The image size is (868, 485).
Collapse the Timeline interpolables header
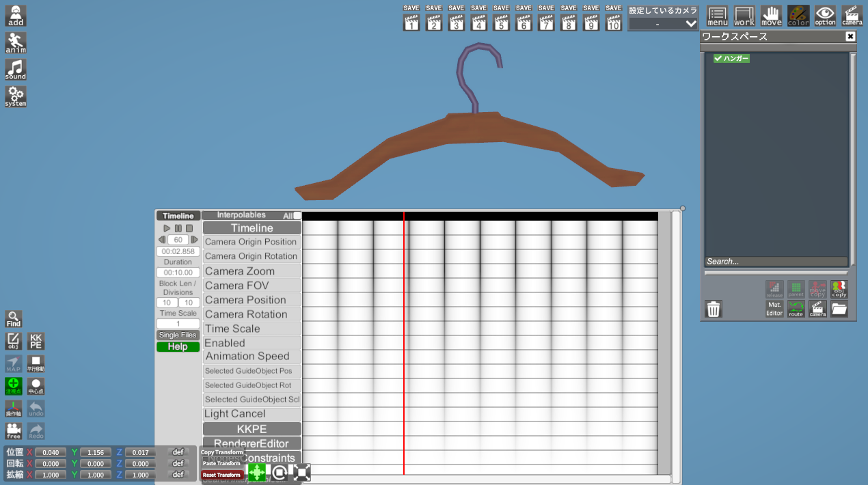252,228
